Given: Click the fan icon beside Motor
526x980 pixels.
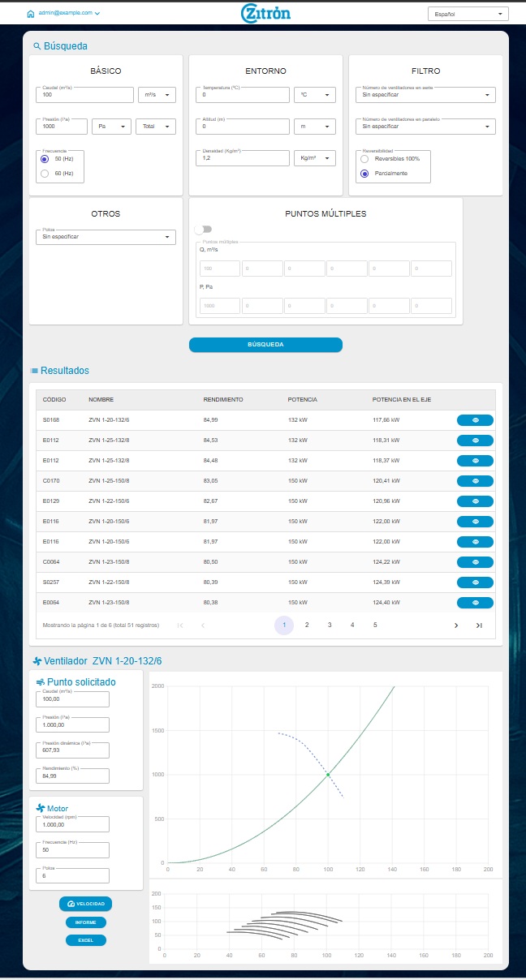Looking at the screenshot, I should pyautogui.click(x=41, y=808).
